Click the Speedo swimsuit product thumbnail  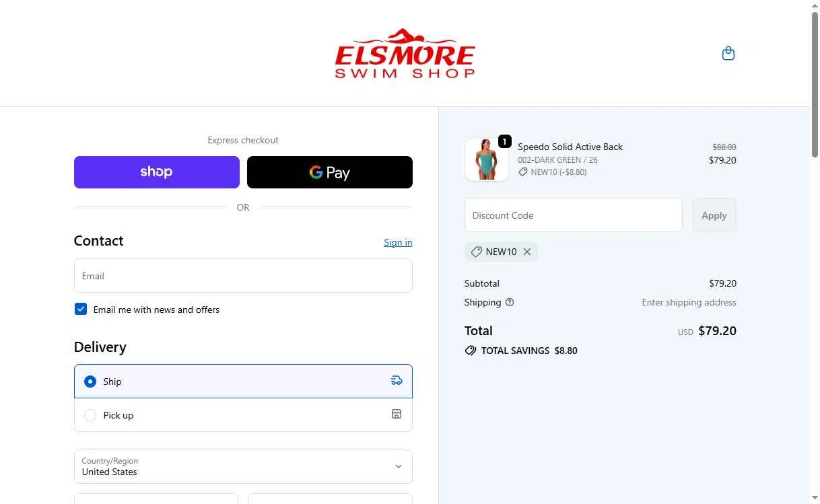coord(487,159)
